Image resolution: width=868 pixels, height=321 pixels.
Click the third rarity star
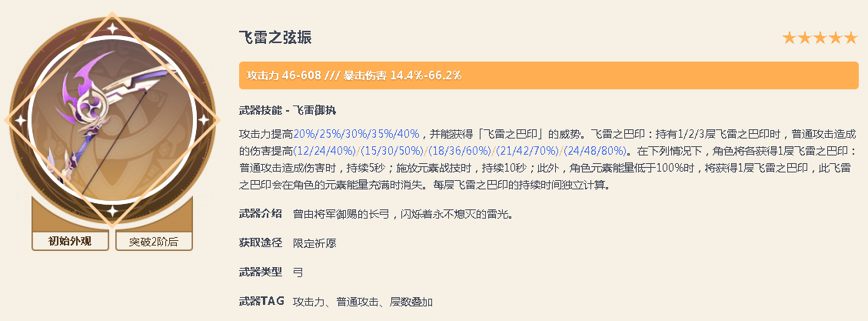[820, 38]
